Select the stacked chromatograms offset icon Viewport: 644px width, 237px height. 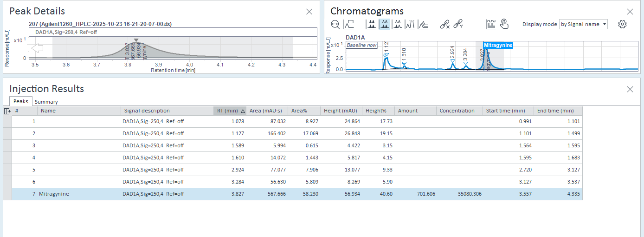pos(423,25)
